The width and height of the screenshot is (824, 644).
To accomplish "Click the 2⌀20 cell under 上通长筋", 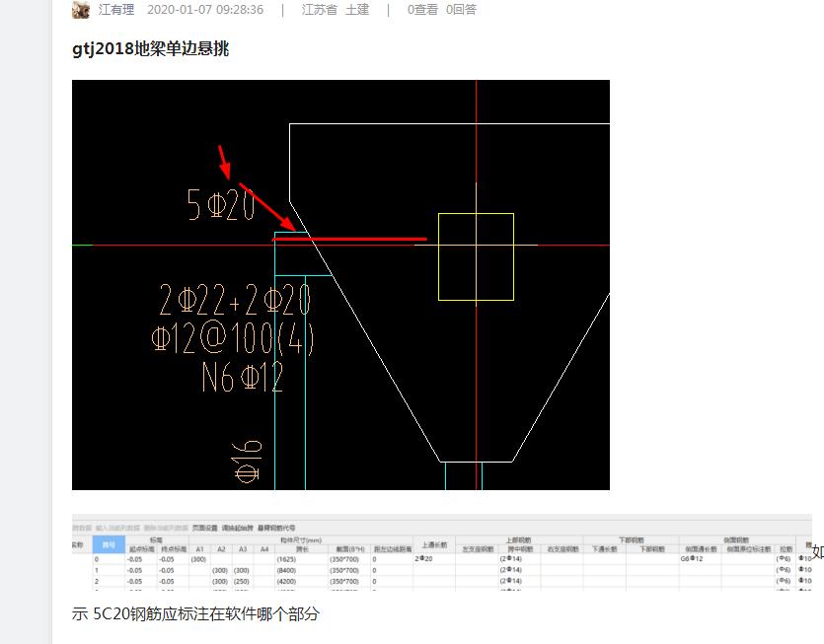I will tap(423, 559).
